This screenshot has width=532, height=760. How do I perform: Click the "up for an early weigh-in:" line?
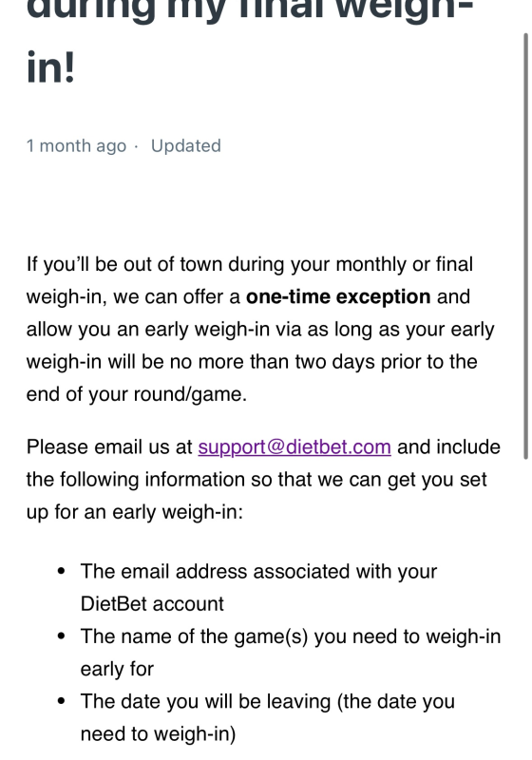(x=135, y=512)
